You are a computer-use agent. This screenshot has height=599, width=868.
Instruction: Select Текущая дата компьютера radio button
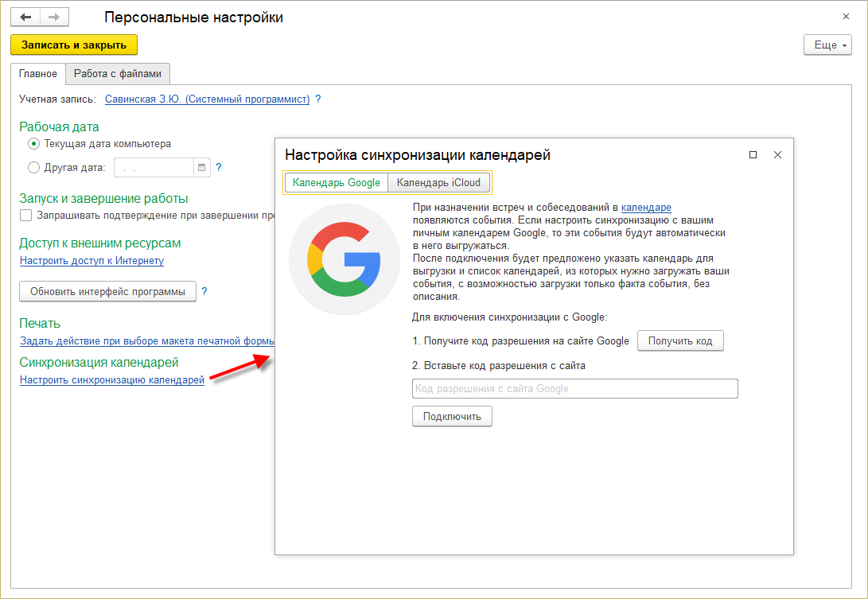coord(33,144)
